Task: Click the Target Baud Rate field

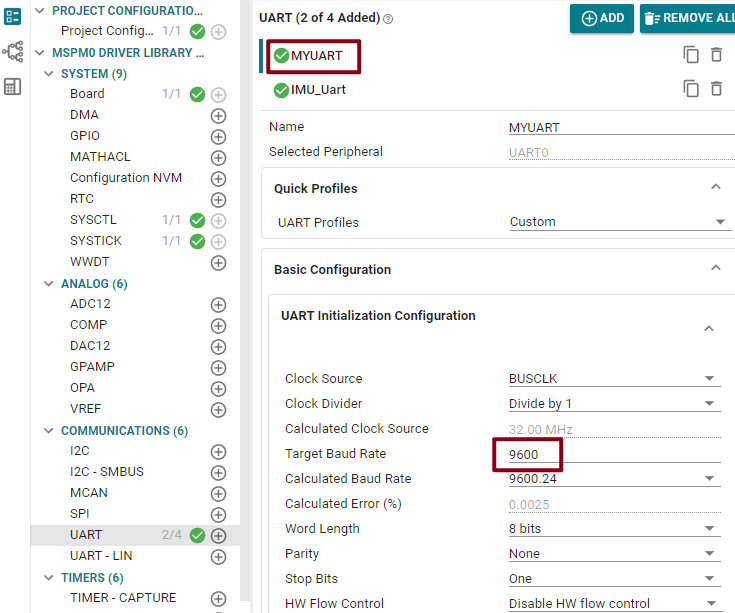Action: [x=615, y=454]
